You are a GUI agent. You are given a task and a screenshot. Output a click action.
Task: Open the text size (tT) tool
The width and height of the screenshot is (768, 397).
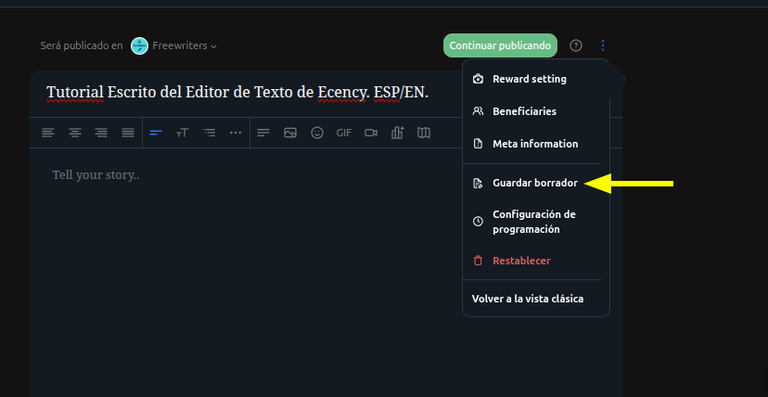click(182, 133)
